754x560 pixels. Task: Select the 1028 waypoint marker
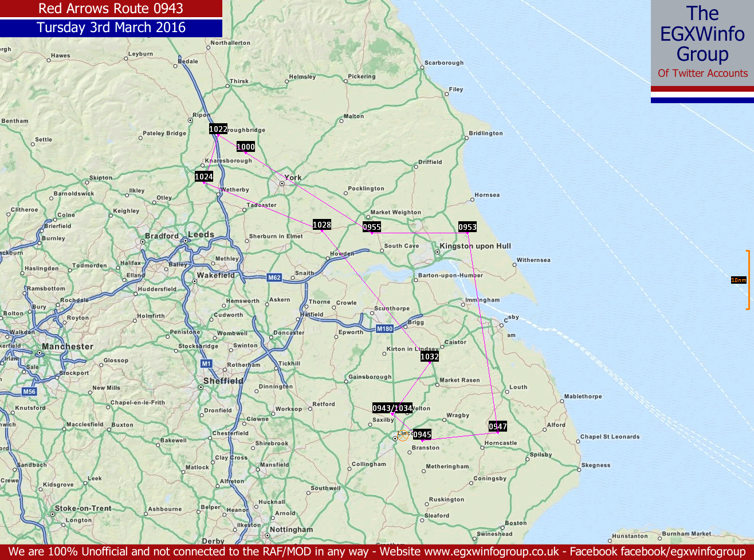[322, 225]
